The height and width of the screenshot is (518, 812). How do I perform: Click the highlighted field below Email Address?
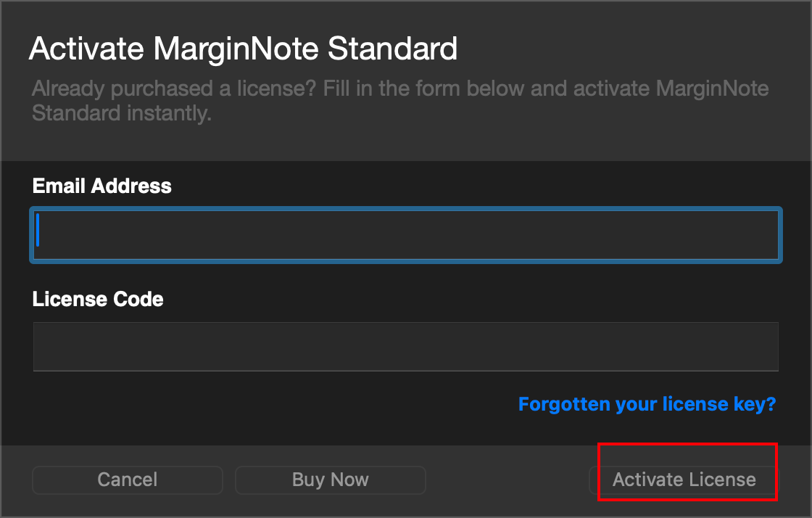[405, 235]
